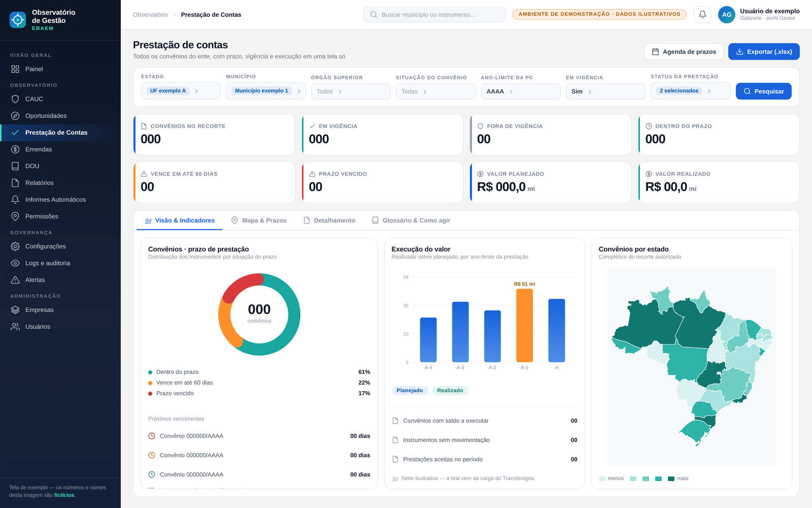This screenshot has width=812, height=508.
Task: Click the Logs e auditoria eye icon
Action: tap(15, 263)
